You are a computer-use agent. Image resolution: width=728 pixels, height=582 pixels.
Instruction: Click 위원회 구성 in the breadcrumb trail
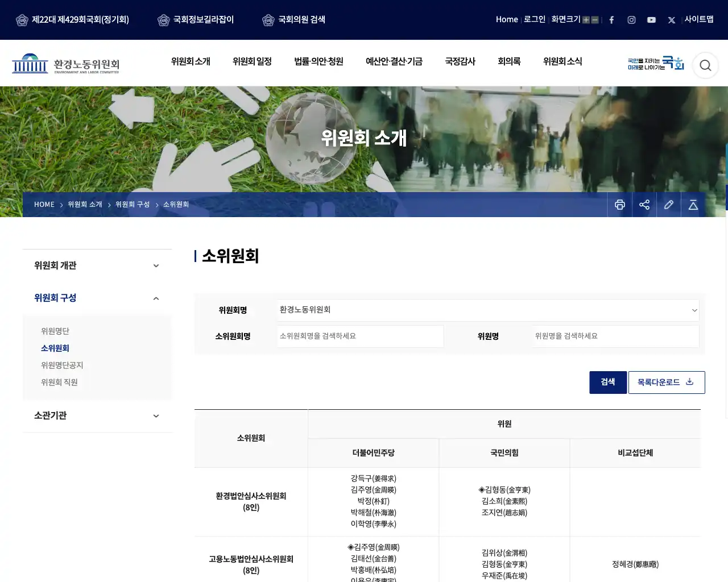(133, 205)
